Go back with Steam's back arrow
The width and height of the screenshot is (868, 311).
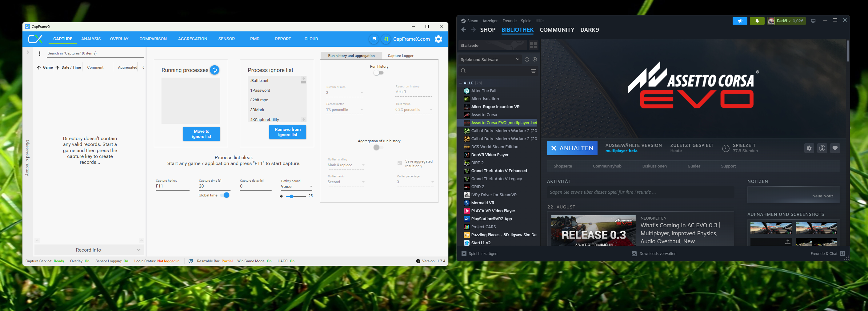[x=464, y=30]
